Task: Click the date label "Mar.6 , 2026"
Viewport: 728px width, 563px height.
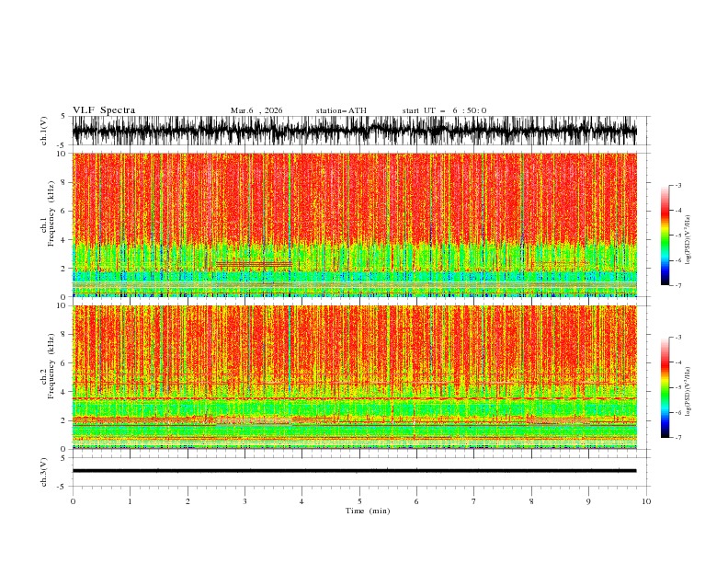Action: tap(256, 110)
